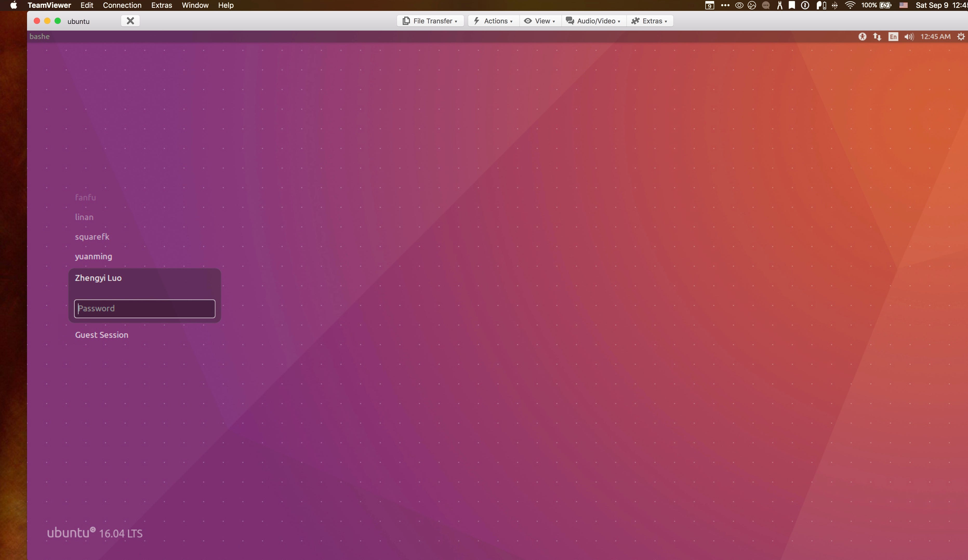Open the Actions dropdown in toolbar
This screenshot has width=968, height=560.
click(493, 21)
